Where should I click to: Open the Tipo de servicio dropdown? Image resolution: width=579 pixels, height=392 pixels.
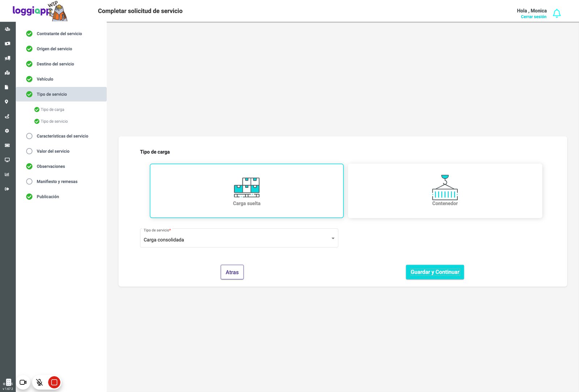pyautogui.click(x=239, y=238)
